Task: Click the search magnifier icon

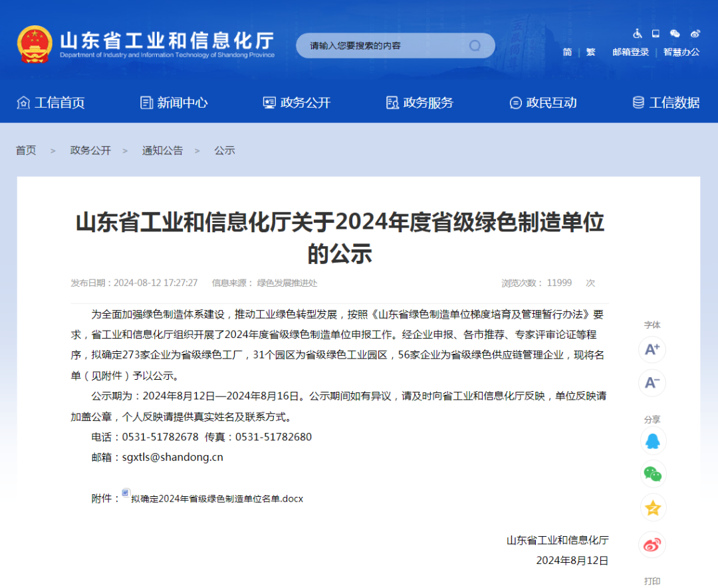Action: click(475, 46)
